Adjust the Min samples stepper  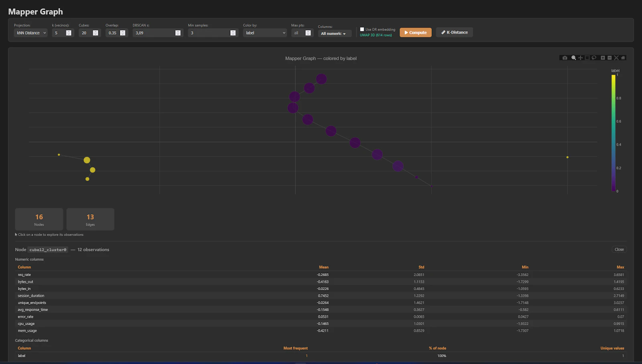(233, 33)
